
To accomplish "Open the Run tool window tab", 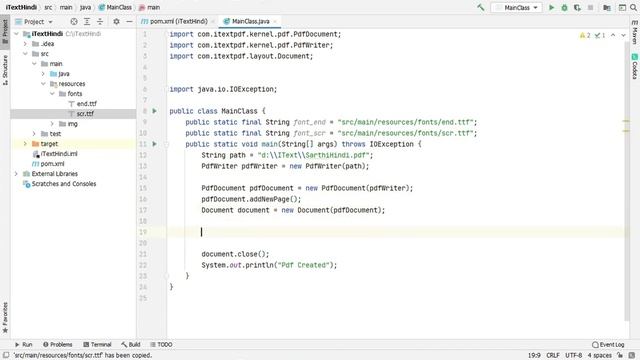I will [23, 344].
